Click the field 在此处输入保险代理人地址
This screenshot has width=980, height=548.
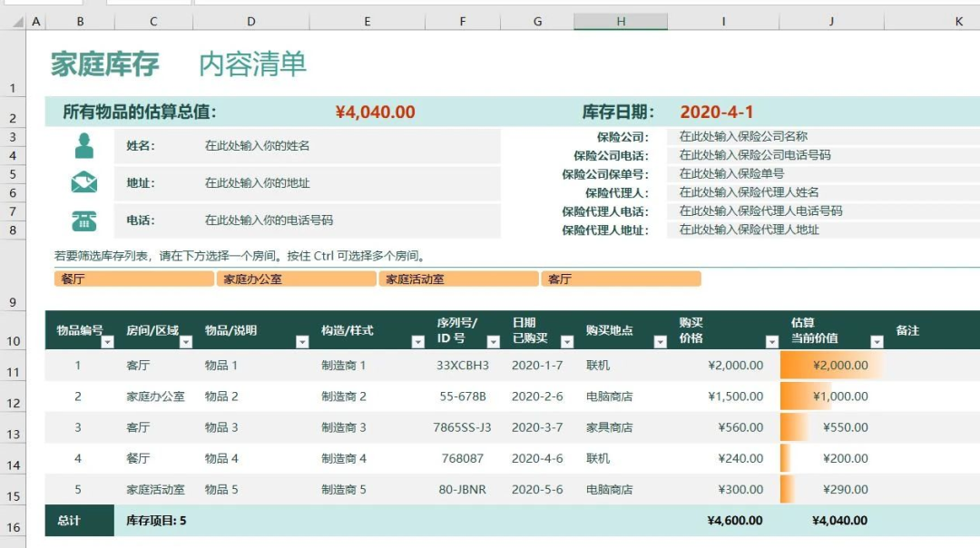click(824, 230)
